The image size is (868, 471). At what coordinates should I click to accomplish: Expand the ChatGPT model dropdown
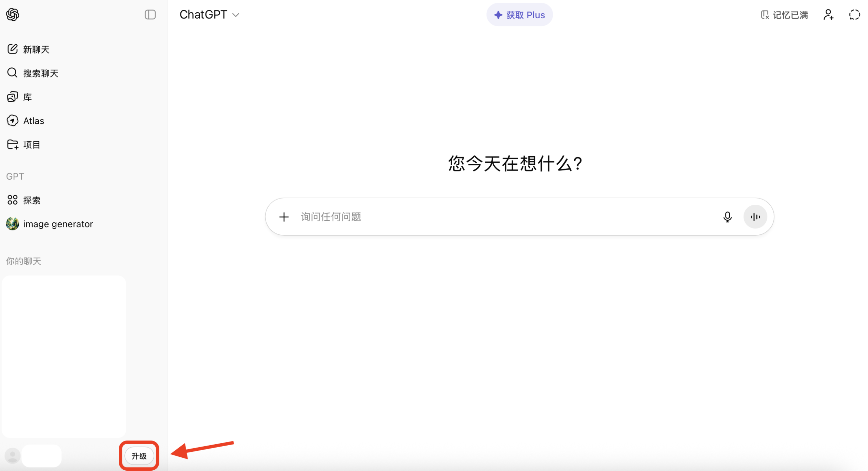(x=209, y=15)
